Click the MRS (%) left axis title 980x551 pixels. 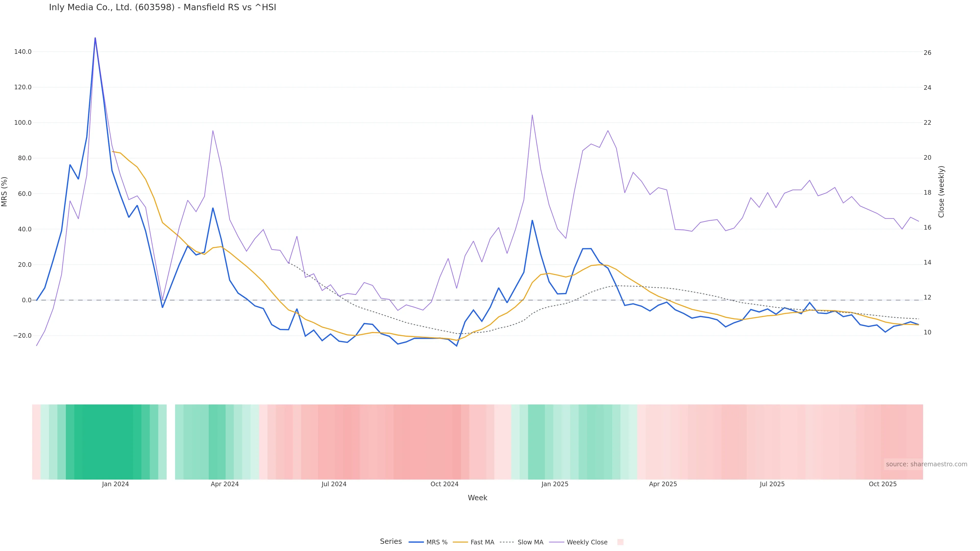pyautogui.click(x=5, y=192)
